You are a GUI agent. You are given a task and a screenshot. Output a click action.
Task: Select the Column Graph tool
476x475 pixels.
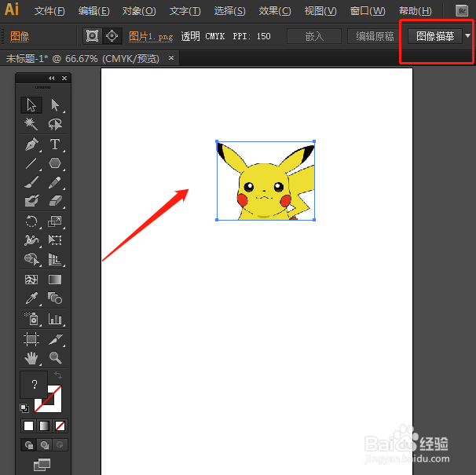(x=55, y=319)
